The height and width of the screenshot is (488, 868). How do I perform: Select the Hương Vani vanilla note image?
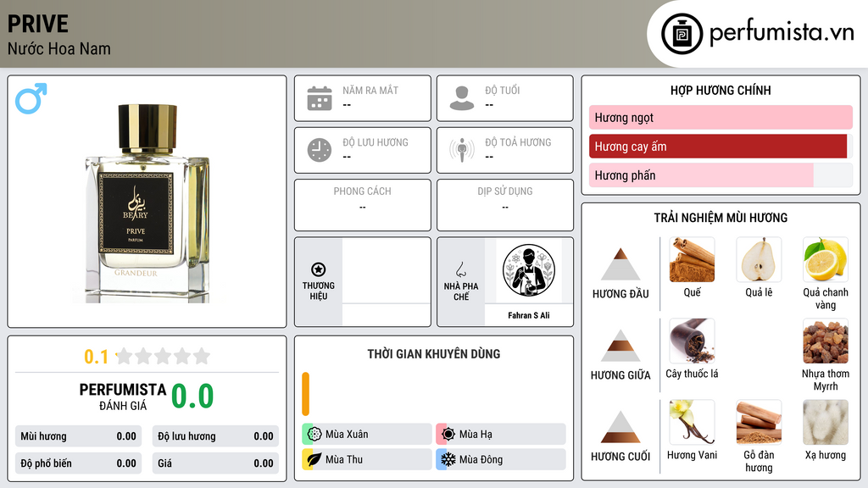point(692,422)
